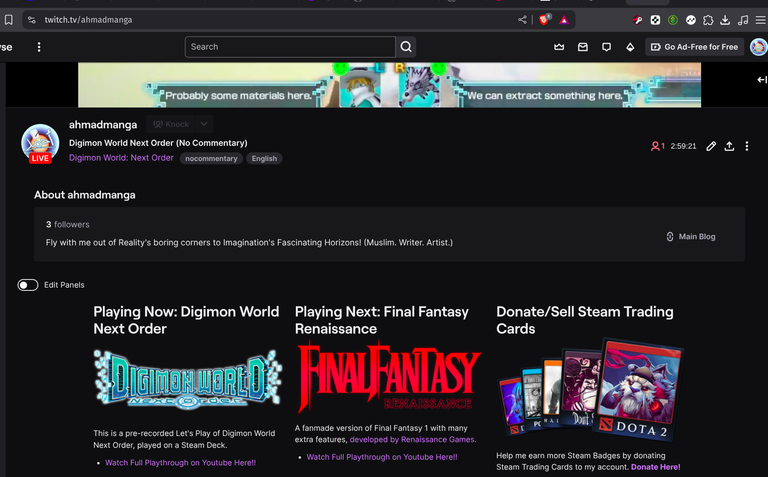
Task: Open Twitch notifications inbox icon
Action: point(583,47)
